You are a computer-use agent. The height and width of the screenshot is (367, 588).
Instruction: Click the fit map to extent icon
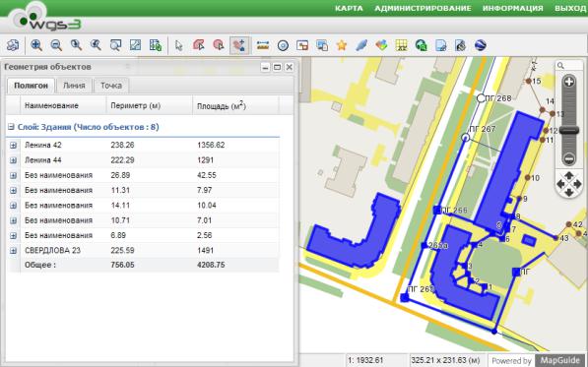(x=135, y=45)
